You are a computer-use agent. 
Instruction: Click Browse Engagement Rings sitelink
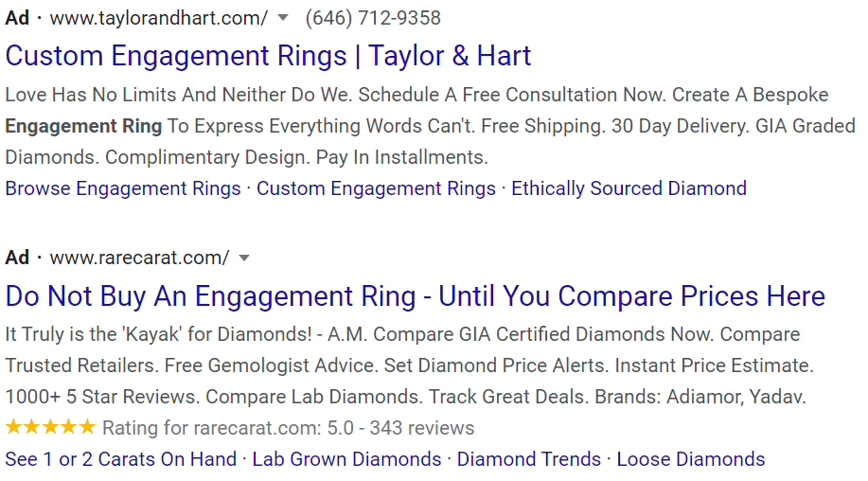[x=123, y=188]
